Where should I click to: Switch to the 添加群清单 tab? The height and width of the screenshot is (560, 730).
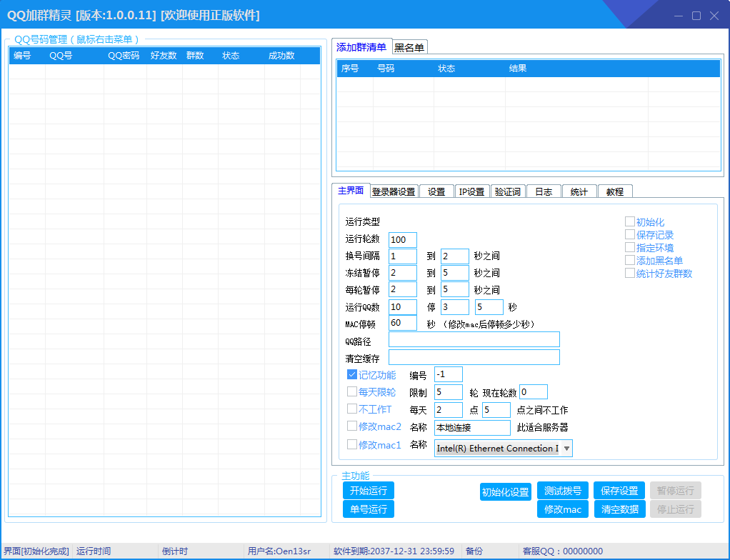click(361, 47)
